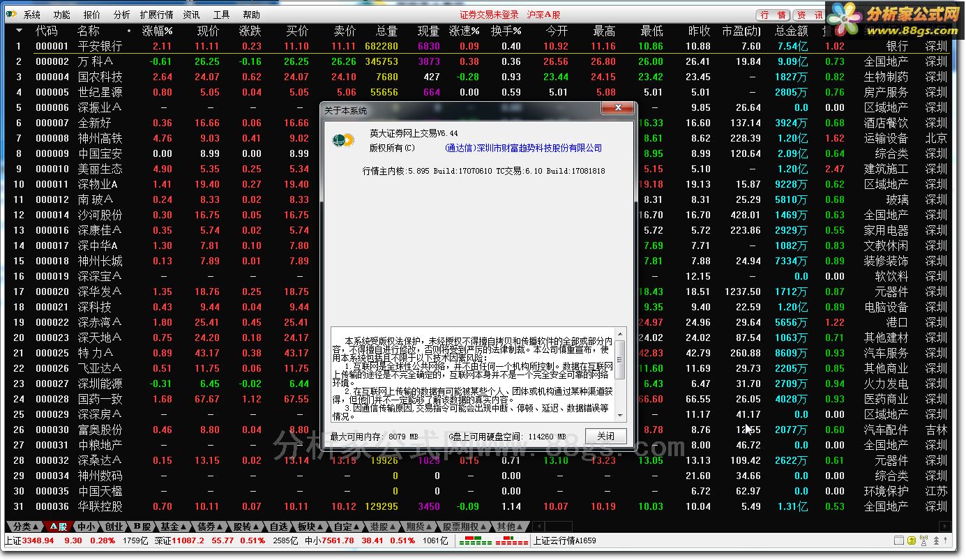The height and width of the screenshot is (560, 966).
Task: Click the 沪深A股 label in title bar
Action: click(543, 15)
